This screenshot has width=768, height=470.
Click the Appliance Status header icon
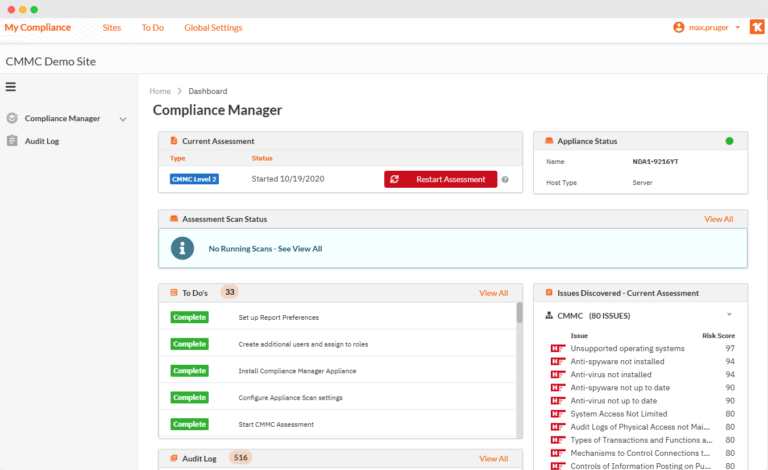click(x=549, y=141)
